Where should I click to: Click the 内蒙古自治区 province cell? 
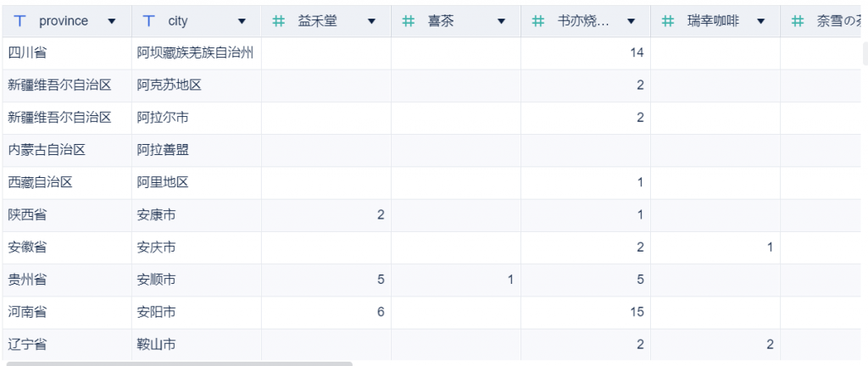click(x=67, y=150)
